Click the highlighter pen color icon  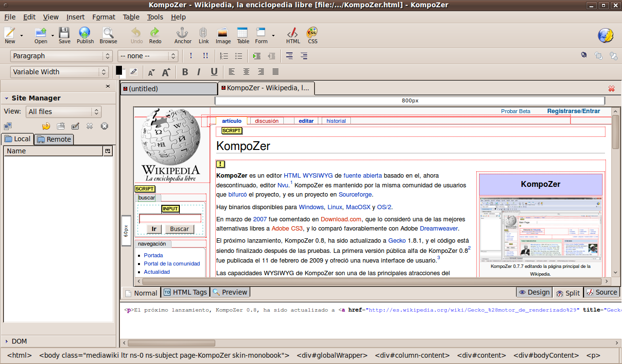click(134, 72)
